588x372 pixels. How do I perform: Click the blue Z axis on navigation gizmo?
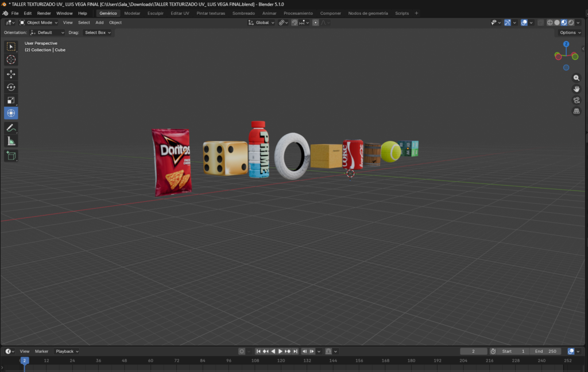tap(566, 44)
